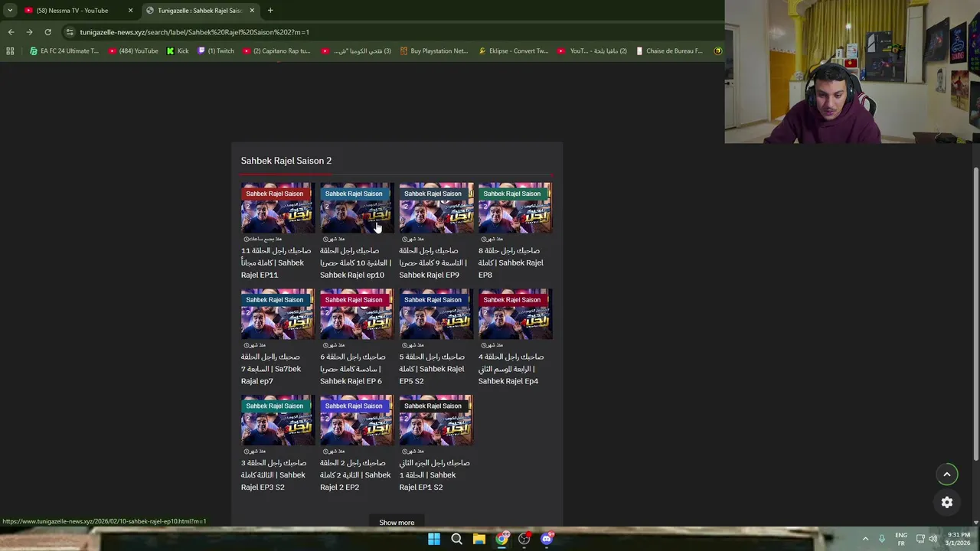The height and width of the screenshot is (551, 980).
Task: Open the EA FC 24 Ultimate Team bookmark
Action: point(64,51)
